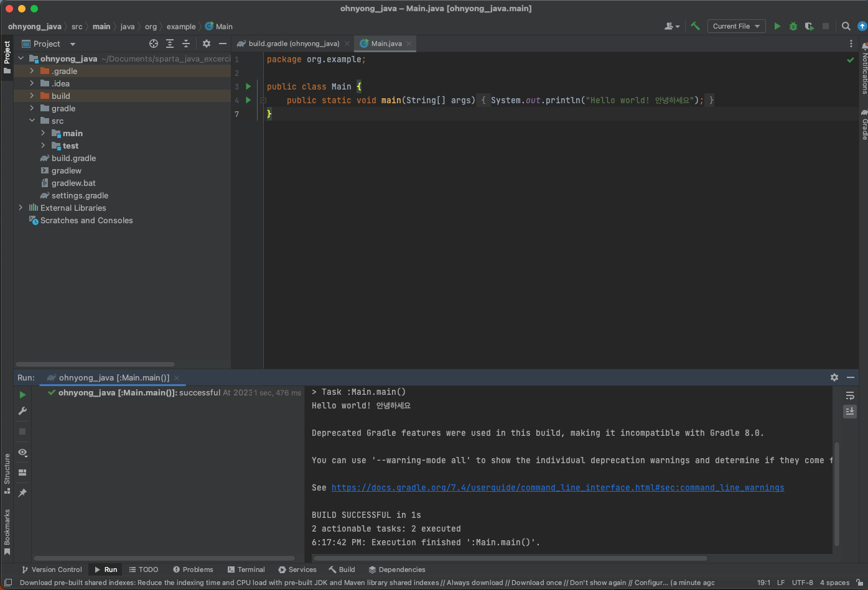Click the LF line separator in status bar
This screenshot has height=590, width=868.
[781, 583]
